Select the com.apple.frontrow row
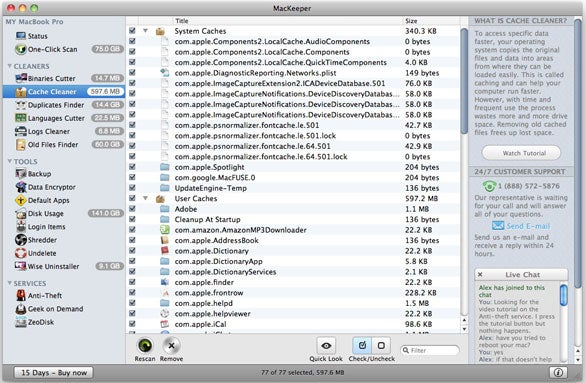586x383 pixels. 293,293
